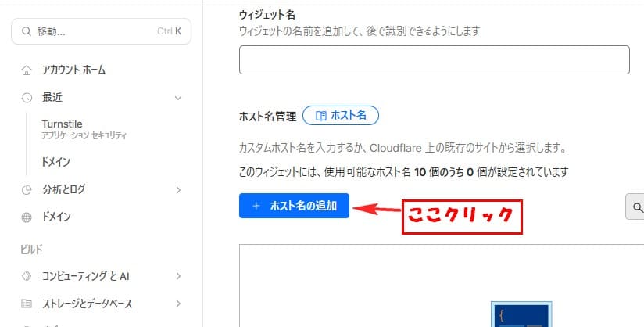Click the コンピューティング と AI diamond icon
644x327 pixels.
pos(27,276)
